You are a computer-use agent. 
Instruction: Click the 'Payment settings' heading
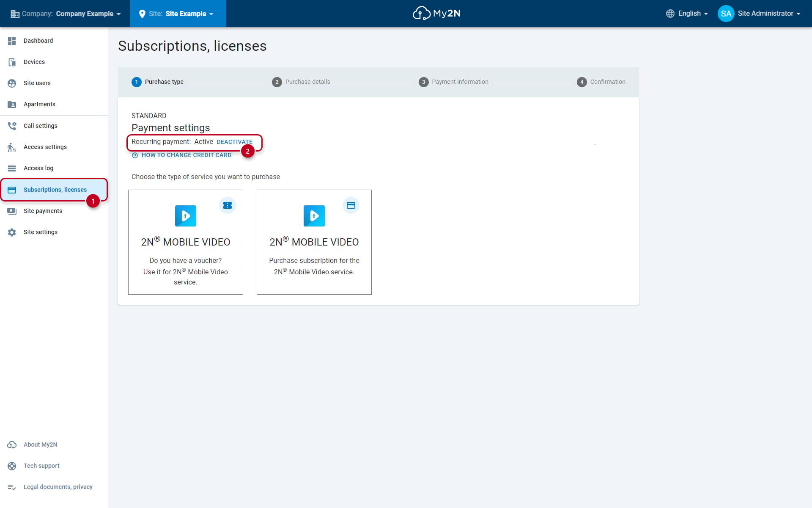[170, 128]
